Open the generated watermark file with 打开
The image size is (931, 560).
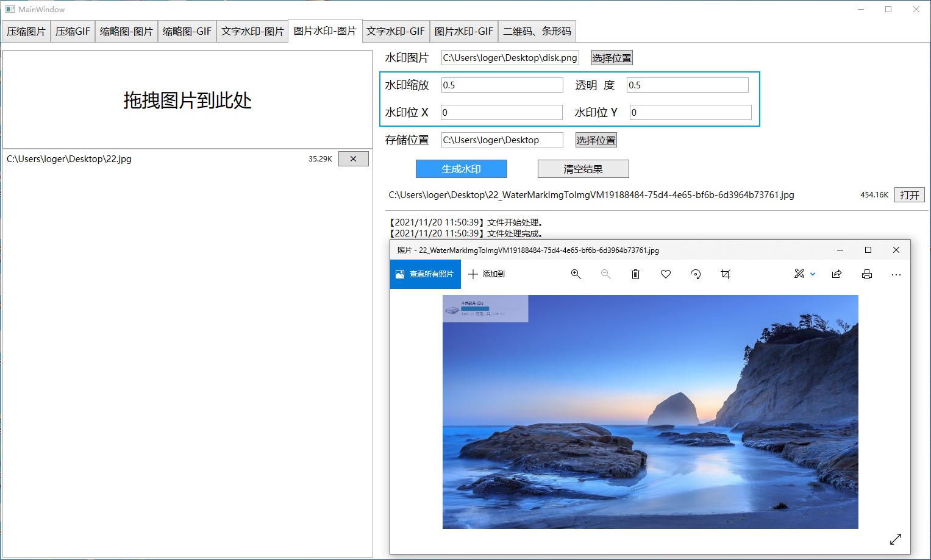910,195
